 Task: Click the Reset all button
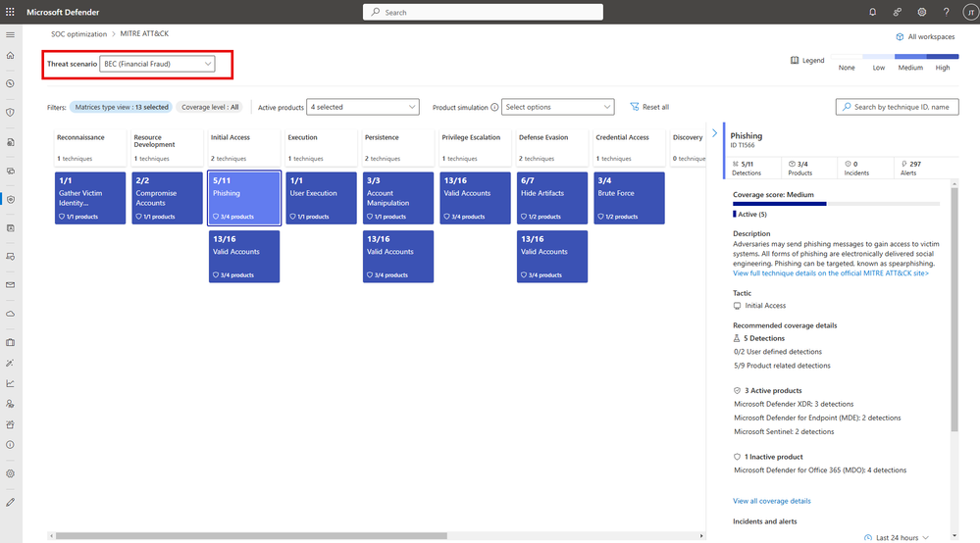[x=649, y=107]
